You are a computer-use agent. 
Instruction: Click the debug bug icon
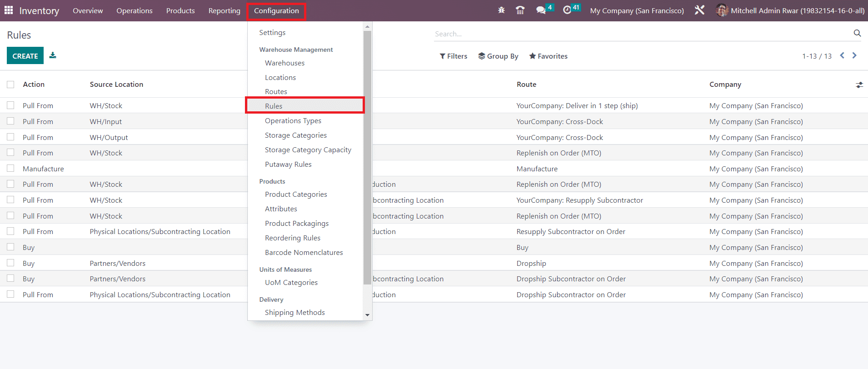pyautogui.click(x=501, y=10)
